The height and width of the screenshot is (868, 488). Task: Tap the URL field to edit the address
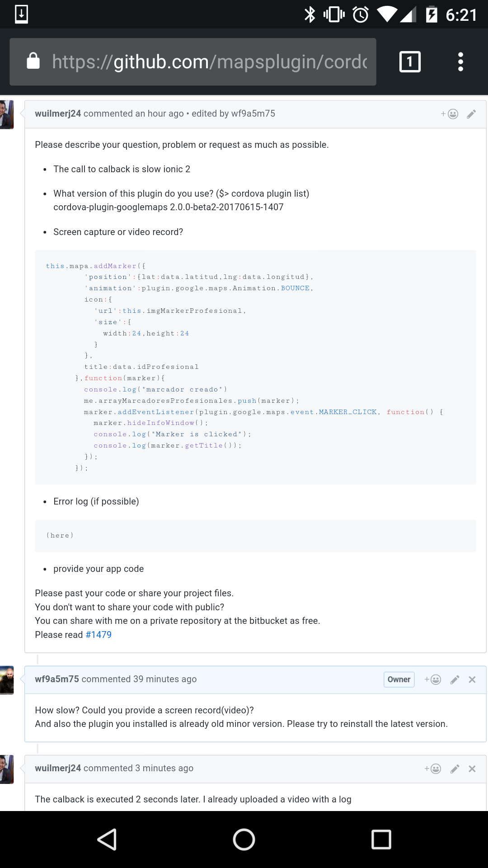click(x=203, y=61)
